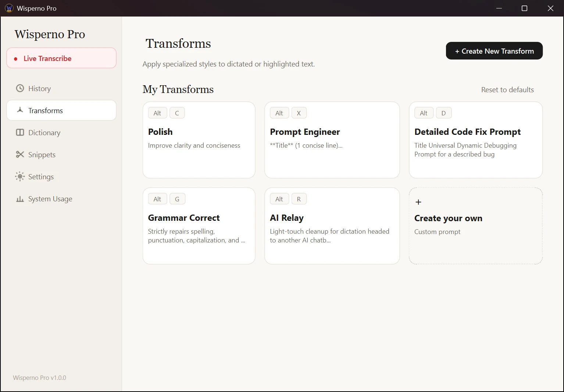Start Live Transcribe

pyautogui.click(x=61, y=58)
